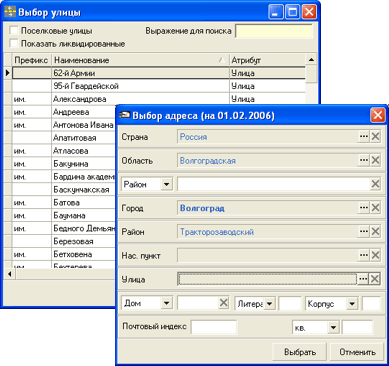Screen dimensions: 389x366
Task: Clear the Страна field with X
Action: point(375,137)
